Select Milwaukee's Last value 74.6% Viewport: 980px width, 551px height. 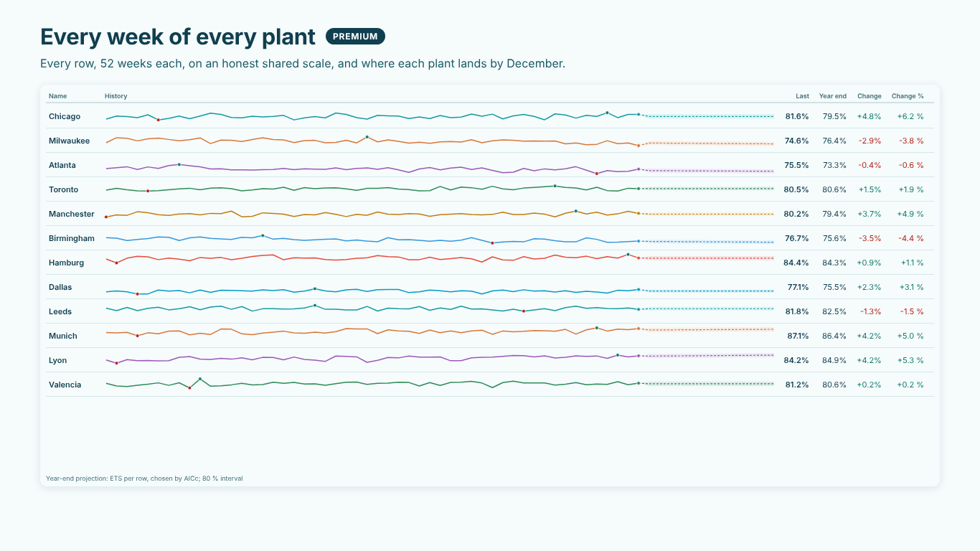(797, 141)
